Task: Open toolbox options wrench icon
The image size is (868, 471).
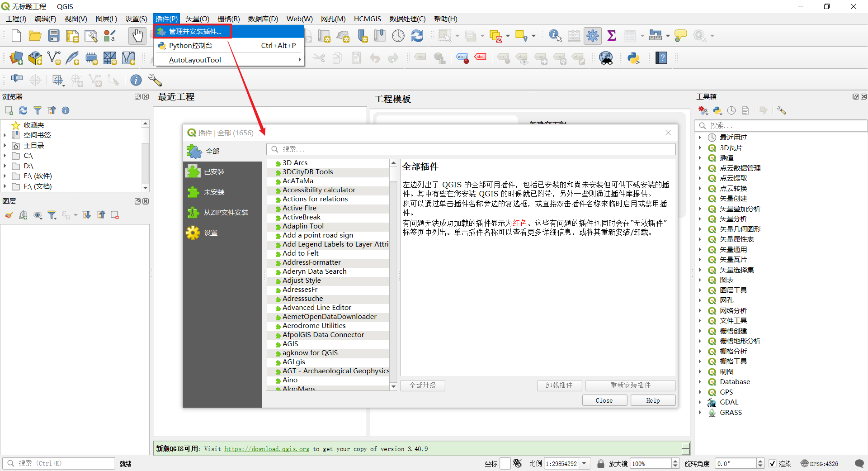Action: [782, 110]
